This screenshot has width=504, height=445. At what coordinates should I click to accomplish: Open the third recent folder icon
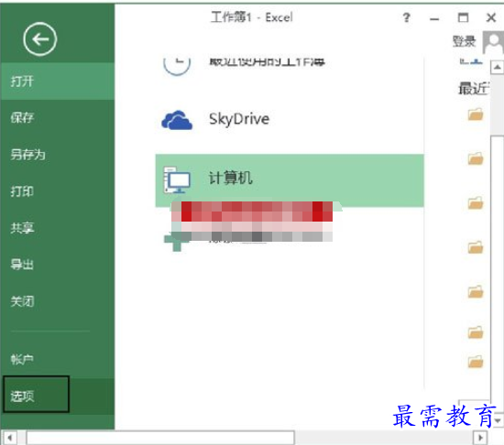(x=476, y=202)
